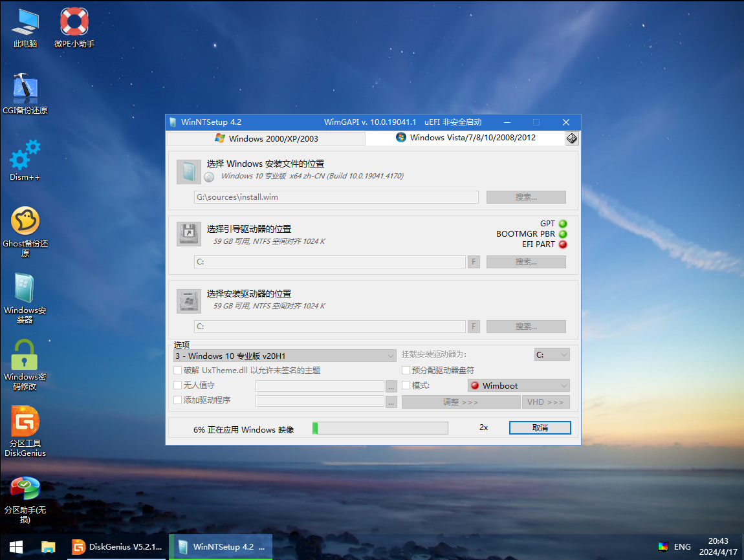The width and height of the screenshot is (744, 560).
Task: Click the 取消 button
Action: click(x=540, y=427)
